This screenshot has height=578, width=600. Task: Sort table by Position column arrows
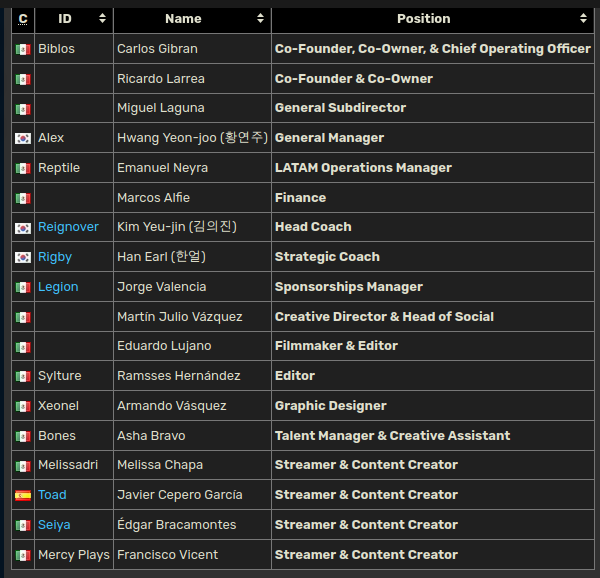[x=583, y=18]
